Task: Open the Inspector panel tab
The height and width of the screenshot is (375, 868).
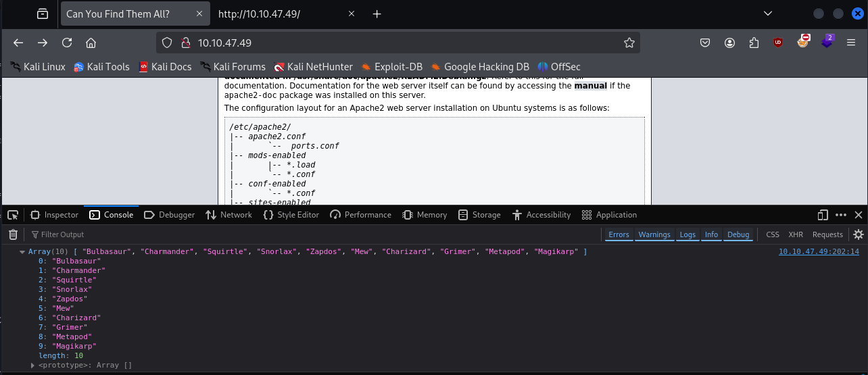Action: click(x=55, y=215)
